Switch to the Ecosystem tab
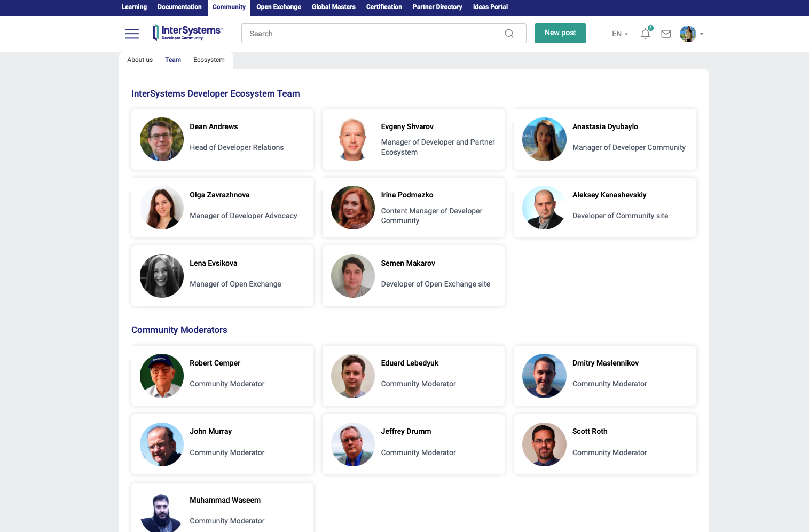The width and height of the screenshot is (809, 532). [209, 60]
